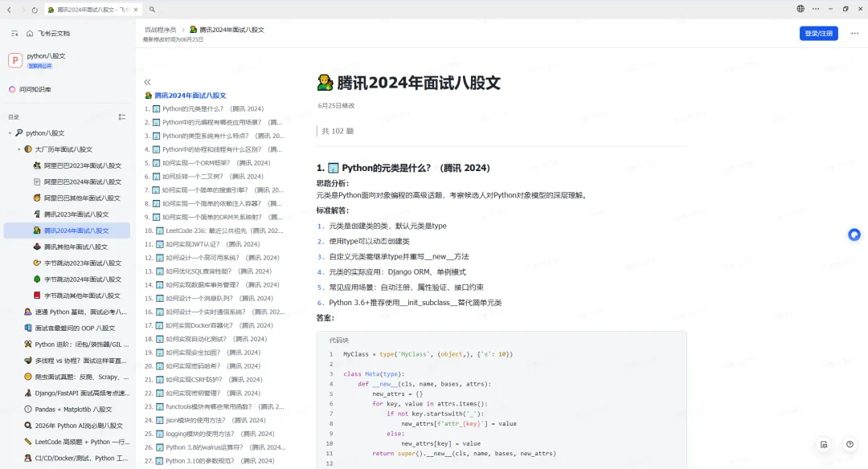
Task: Open the title bar three-dot menu
Action: [x=816, y=9]
